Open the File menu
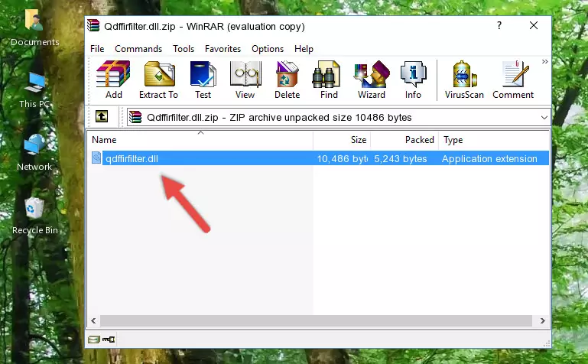The height and width of the screenshot is (364, 588). click(97, 49)
